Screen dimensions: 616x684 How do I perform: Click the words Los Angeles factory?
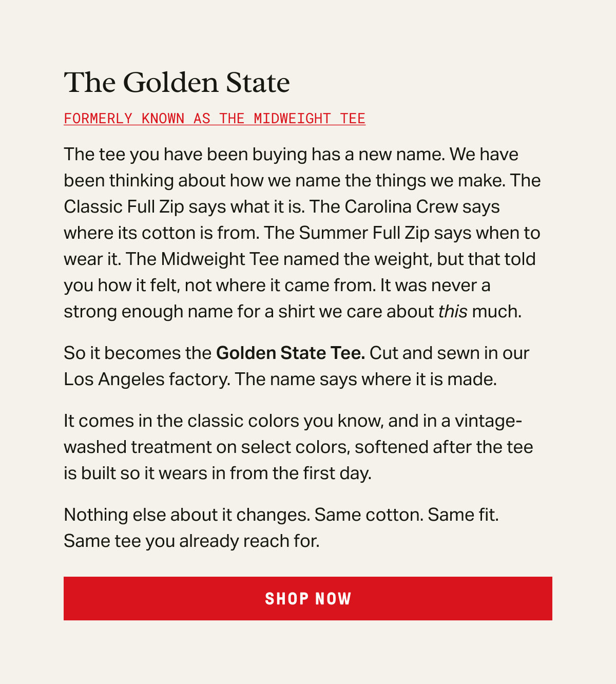pyautogui.click(x=146, y=379)
